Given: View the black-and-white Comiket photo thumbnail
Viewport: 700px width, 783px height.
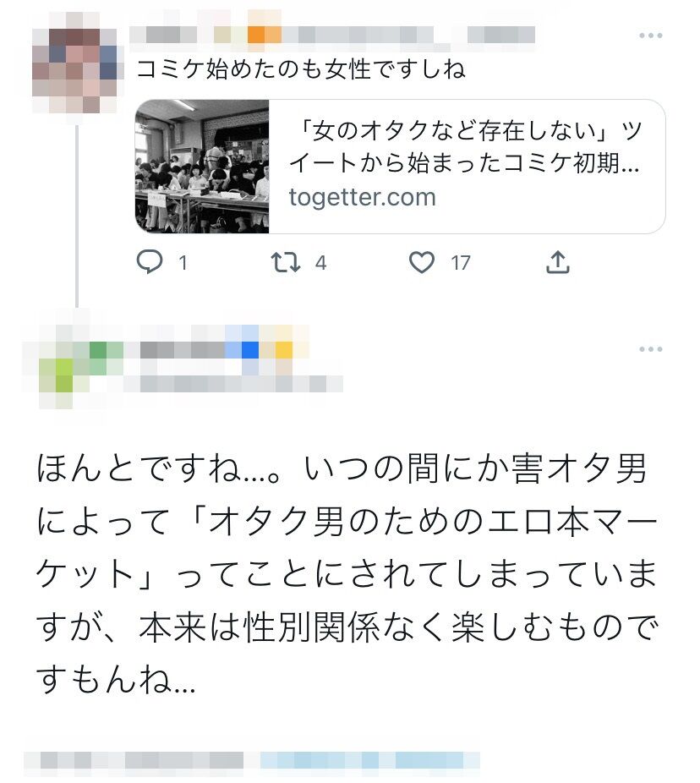Looking at the screenshot, I should click(202, 167).
